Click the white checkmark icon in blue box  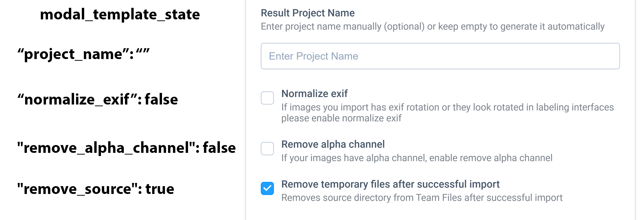point(267,188)
